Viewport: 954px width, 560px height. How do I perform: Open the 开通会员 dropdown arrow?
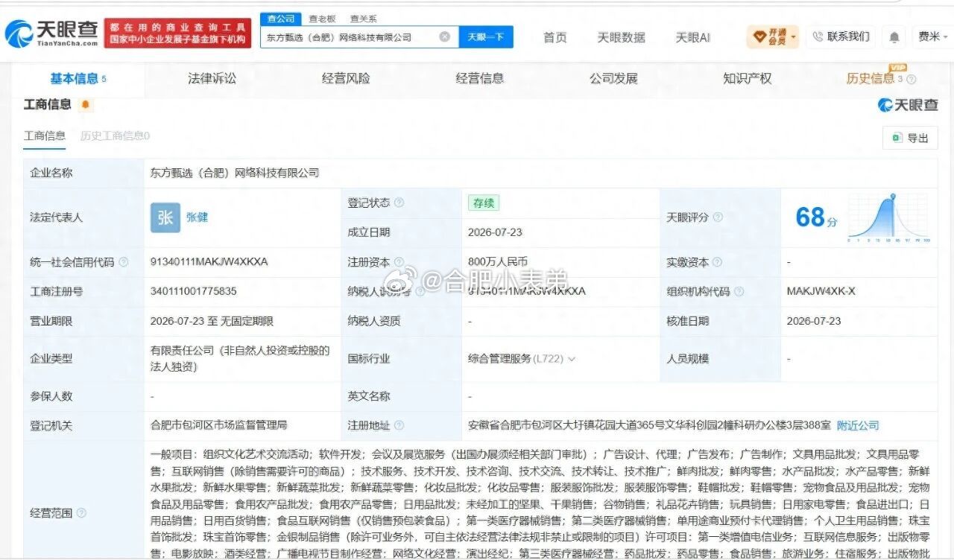[794, 36]
